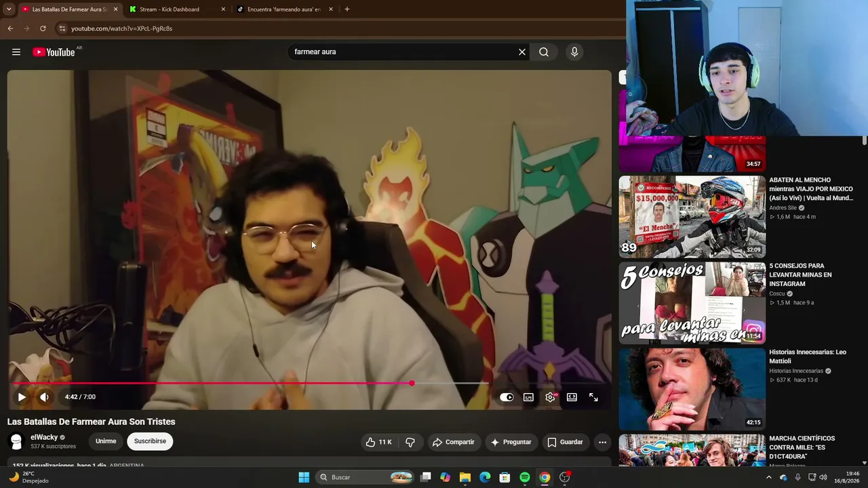Screen dimensions: 868x488
Task: Reload the YouTube page
Action: 43,28
